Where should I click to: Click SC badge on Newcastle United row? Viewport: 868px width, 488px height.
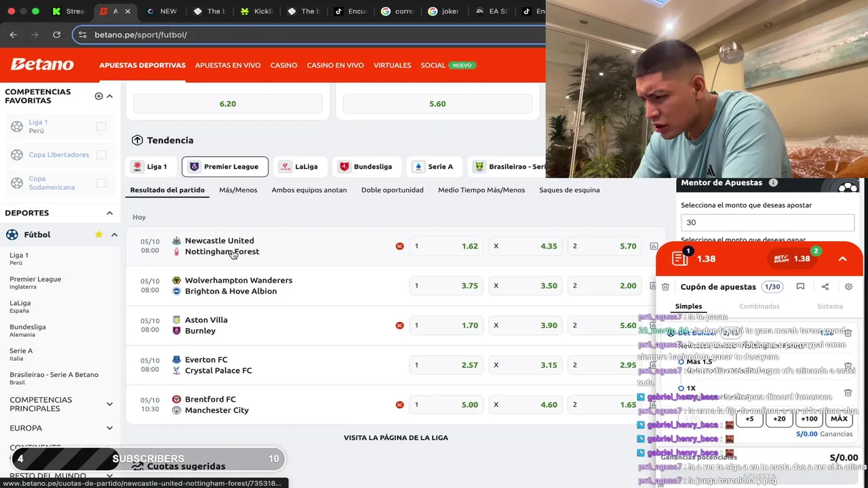(x=399, y=246)
